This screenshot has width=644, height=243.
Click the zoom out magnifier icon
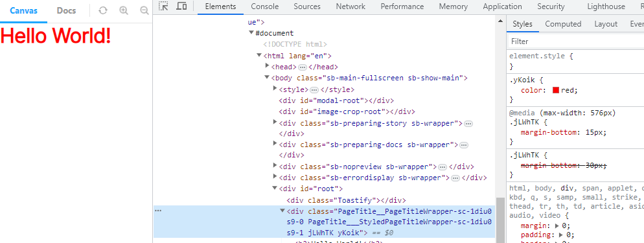tap(144, 10)
